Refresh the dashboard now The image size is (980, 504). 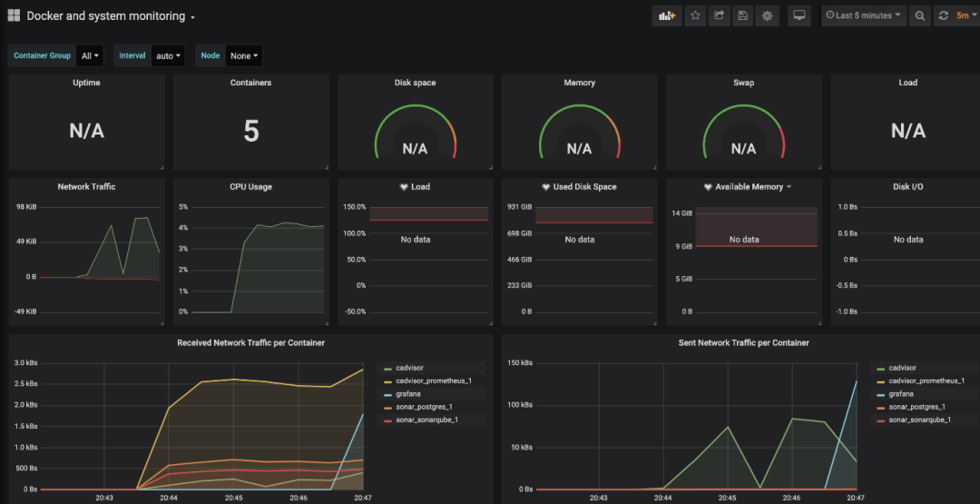coord(943,15)
